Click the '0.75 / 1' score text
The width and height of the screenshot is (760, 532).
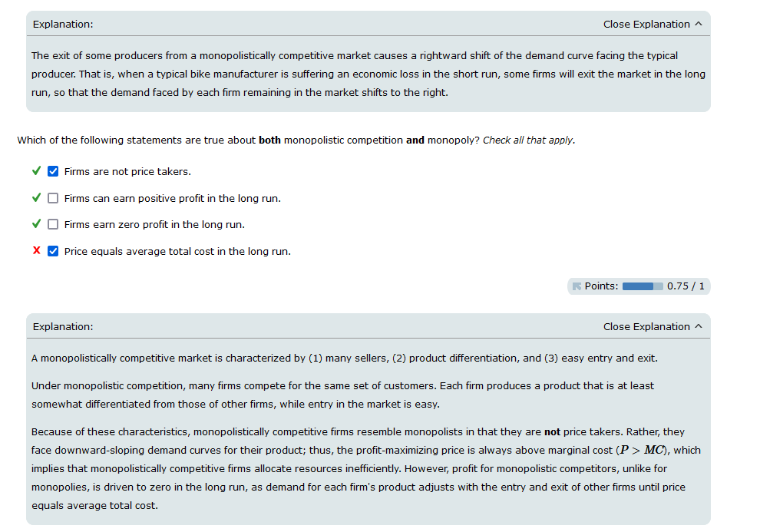click(687, 286)
